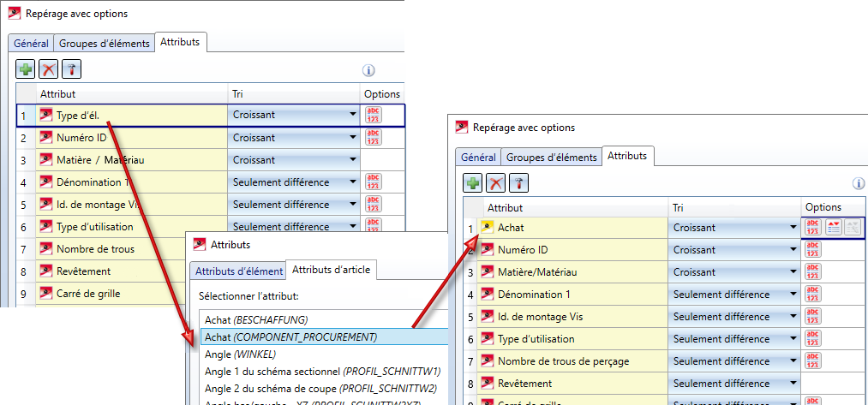Click the hammer icon in left window toolbar
Image resolution: width=868 pixels, height=405 pixels.
(72, 69)
